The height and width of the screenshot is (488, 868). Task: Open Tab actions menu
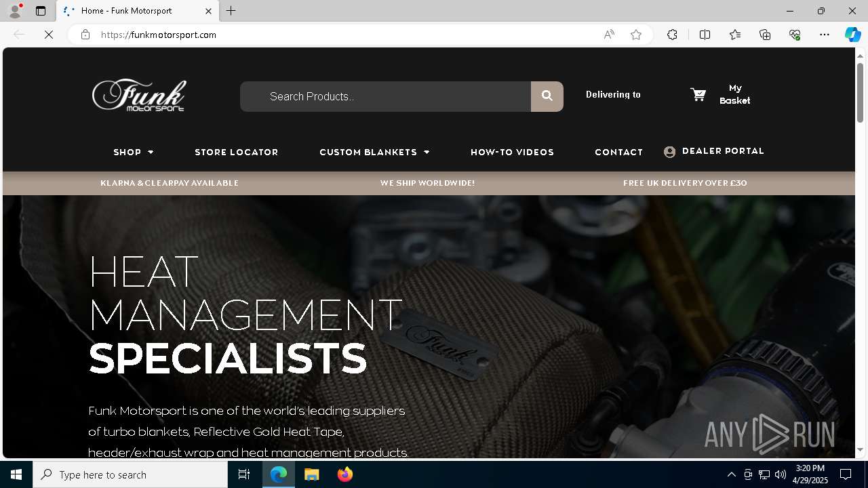[41, 11]
